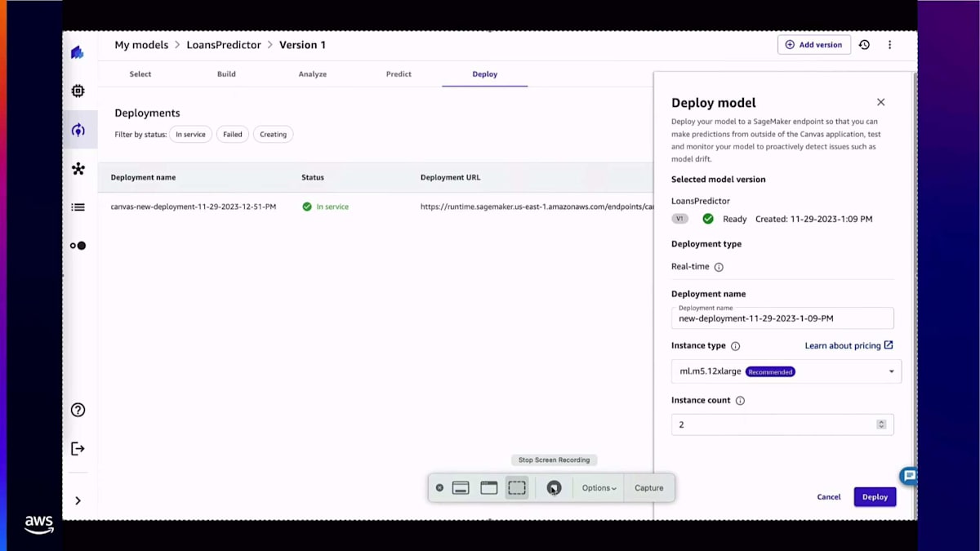Select canvas-new-deployment-11-29-2023-12-51-PM row name
Image resolution: width=980 pixels, height=551 pixels.
coord(194,207)
